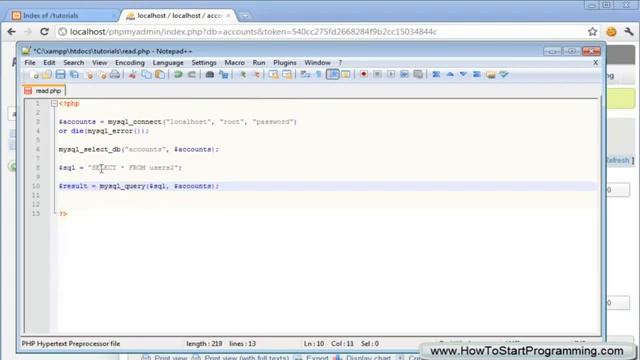This screenshot has height=360, width=640.
Task: Click the browser address bar URL
Action: 253,32
